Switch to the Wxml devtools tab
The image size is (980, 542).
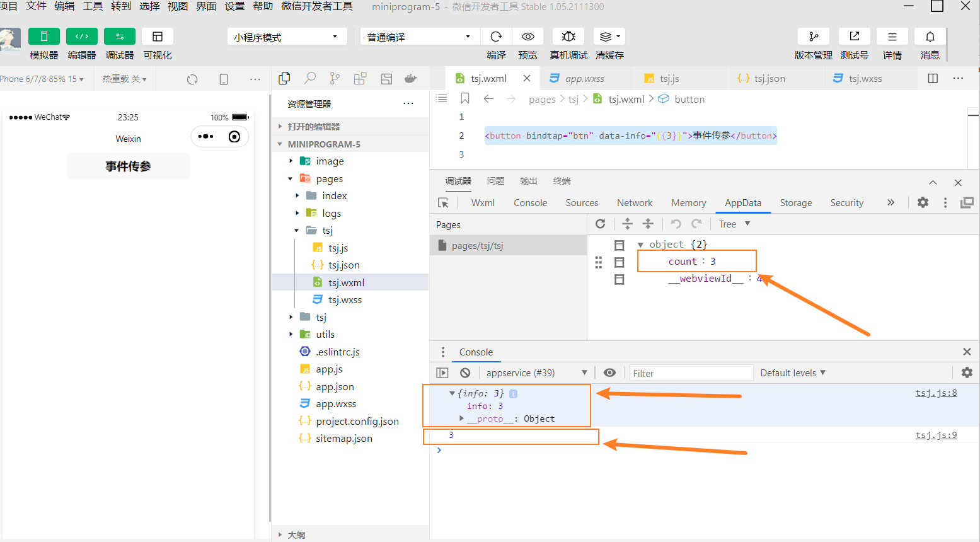click(x=483, y=203)
